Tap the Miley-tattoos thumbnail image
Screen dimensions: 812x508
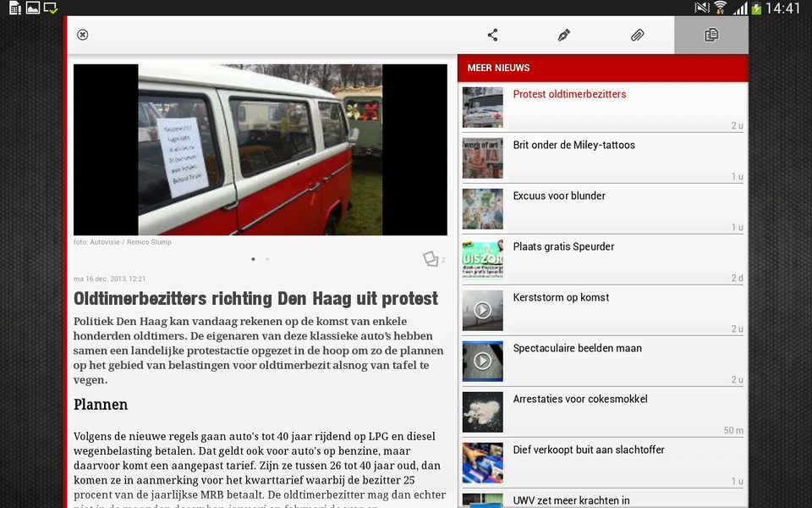click(x=483, y=158)
